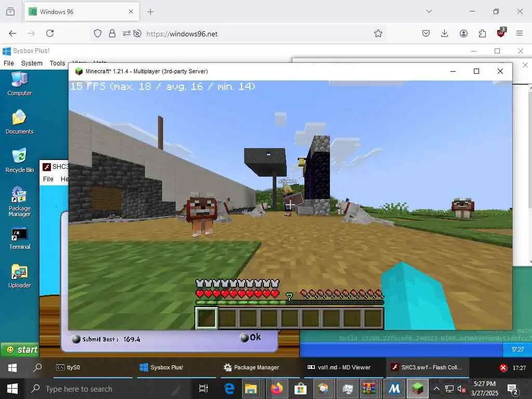Click Submit Best score option
This screenshot has height=399, width=532.
pyautogui.click(x=106, y=339)
